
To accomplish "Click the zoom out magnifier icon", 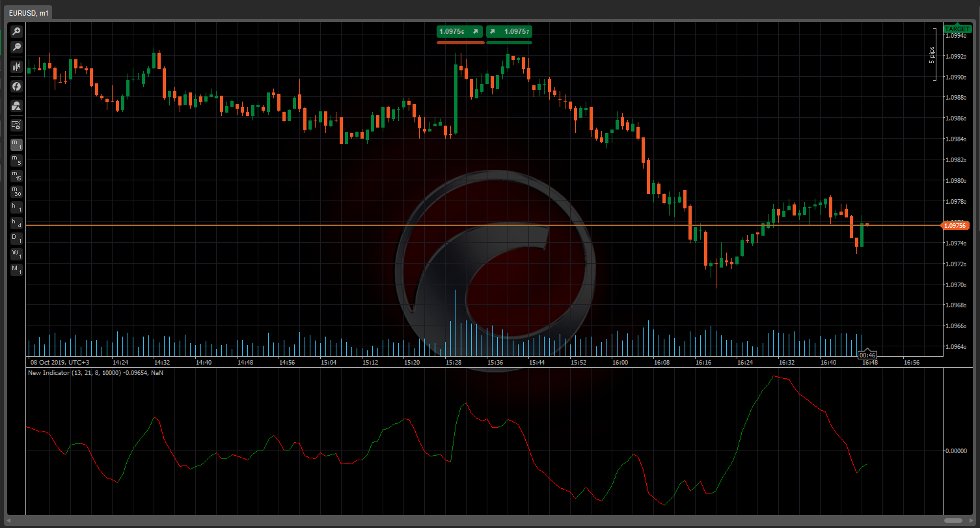I will coord(16,47).
